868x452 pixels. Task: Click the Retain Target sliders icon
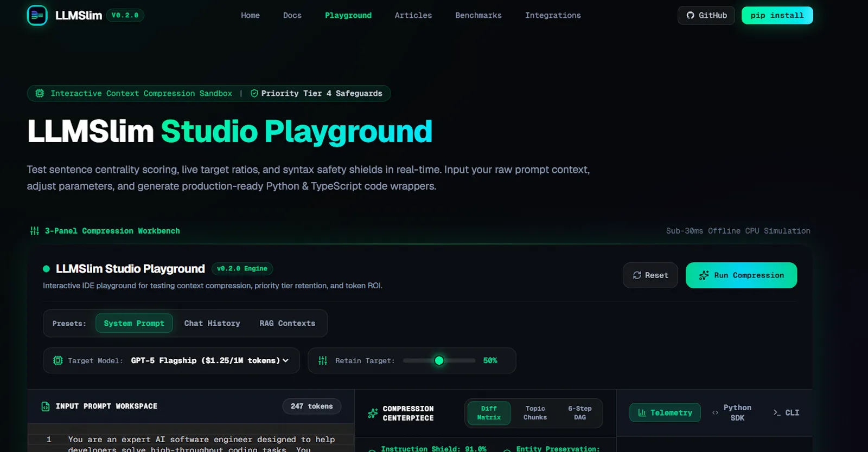[323, 360]
